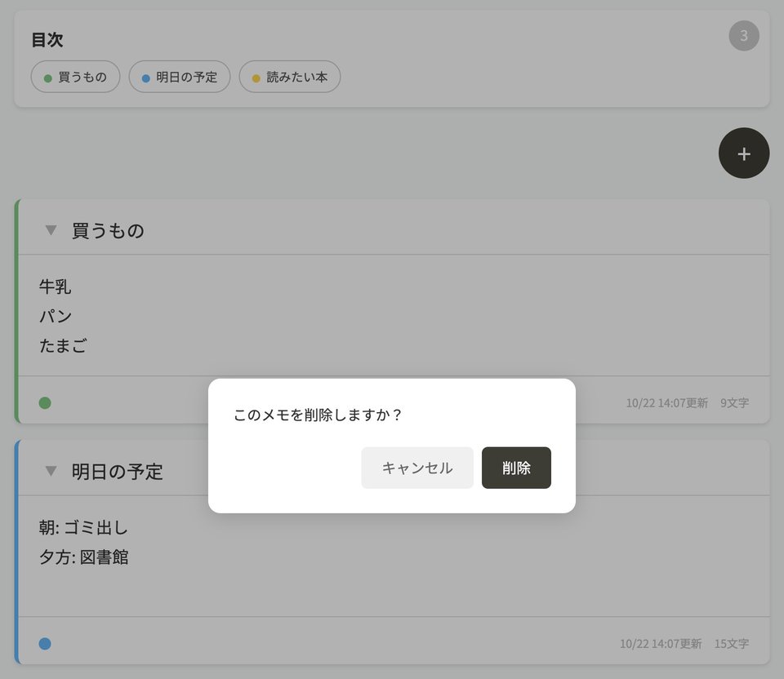
Task: Open green color dot in 買うもの footer
Action: click(45, 402)
